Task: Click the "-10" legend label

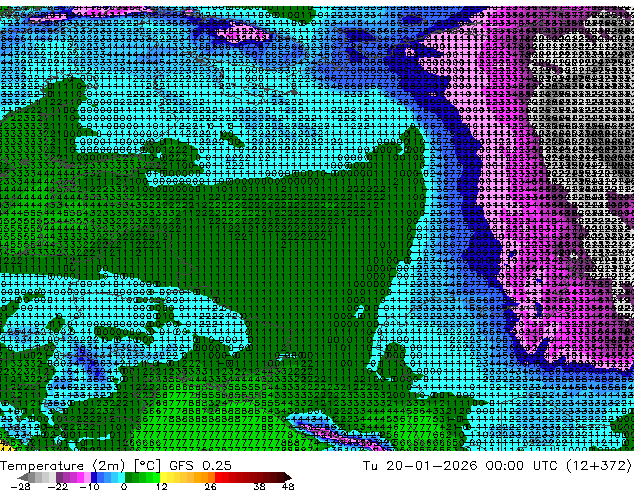Action: pyautogui.click(x=89, y=486)
